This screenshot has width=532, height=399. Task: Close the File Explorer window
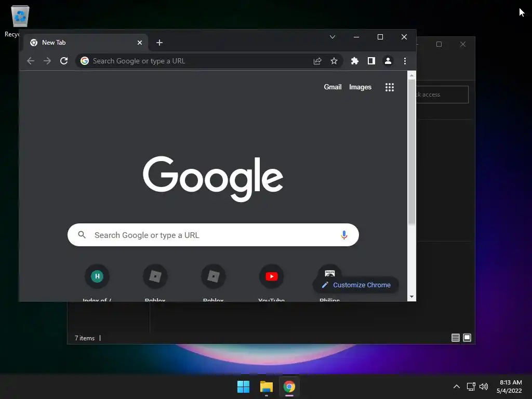pyautogui.click(x=463, y=44)
